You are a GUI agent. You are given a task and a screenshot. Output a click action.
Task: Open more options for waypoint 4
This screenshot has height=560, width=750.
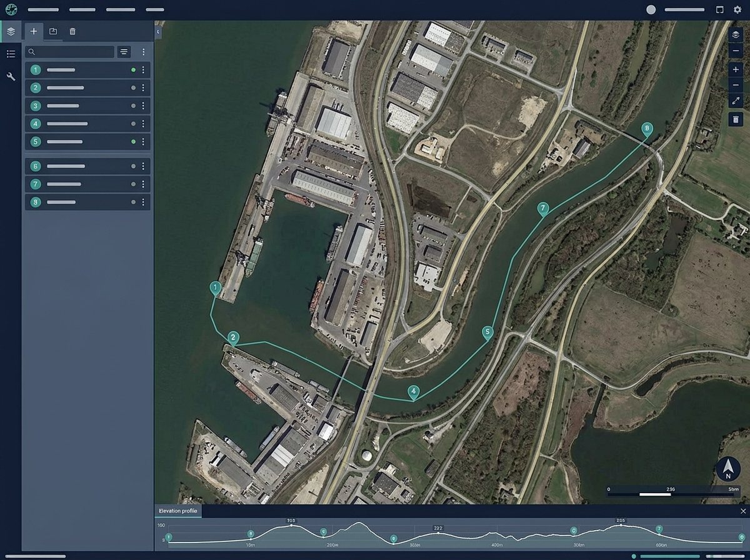(143, 124)
